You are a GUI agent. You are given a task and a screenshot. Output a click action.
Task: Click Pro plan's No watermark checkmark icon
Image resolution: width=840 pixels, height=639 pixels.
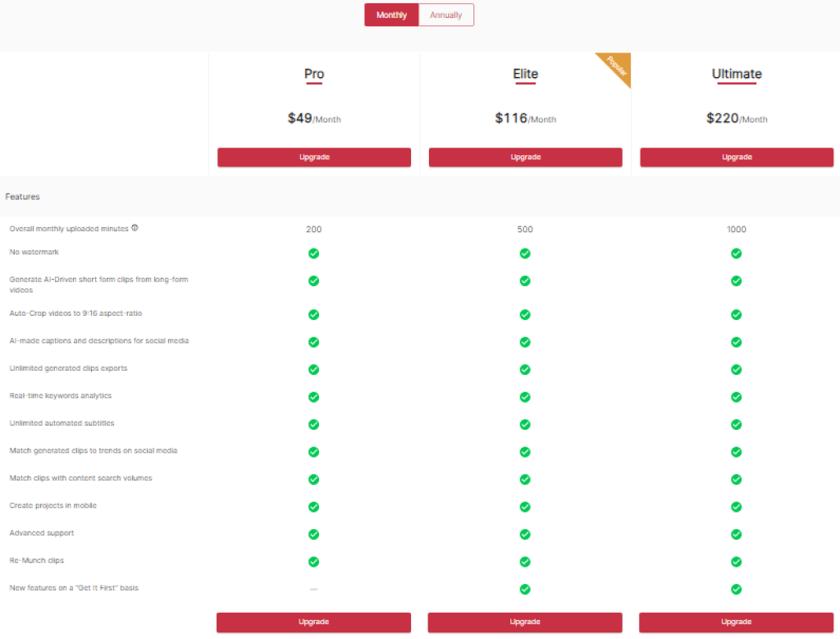coord(313,253)
